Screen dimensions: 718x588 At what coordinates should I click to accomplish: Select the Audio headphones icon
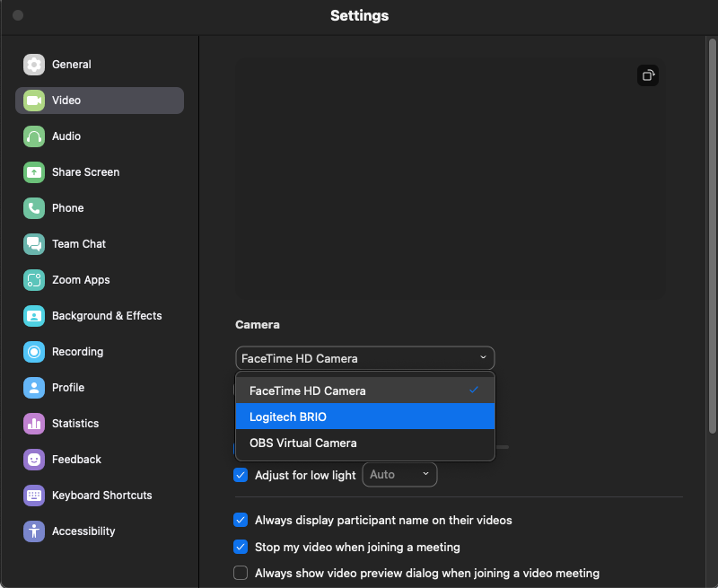34,136
